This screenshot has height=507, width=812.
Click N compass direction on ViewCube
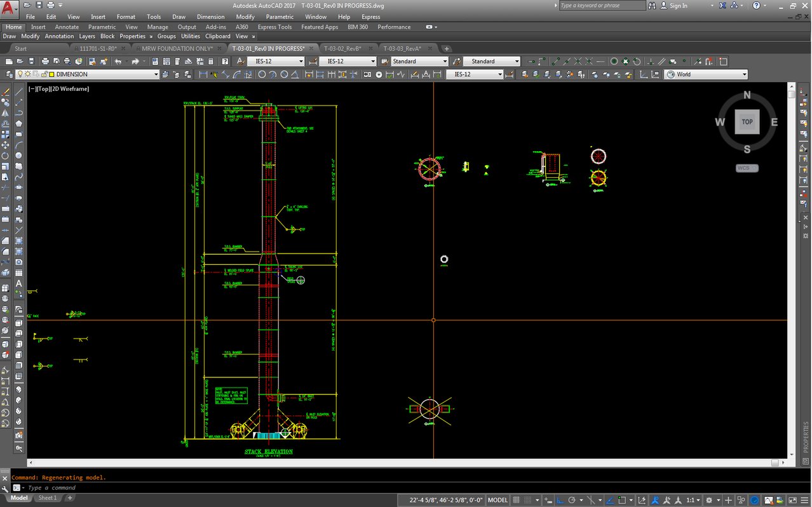747,95
